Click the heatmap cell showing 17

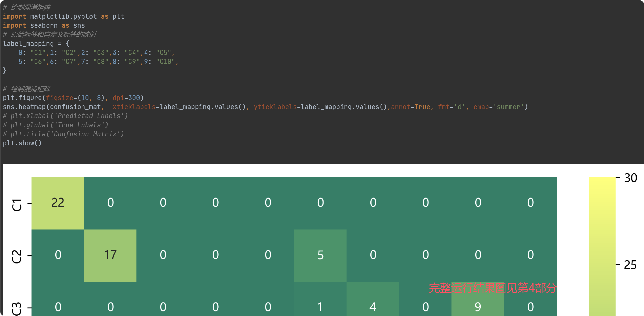(110, 255)
